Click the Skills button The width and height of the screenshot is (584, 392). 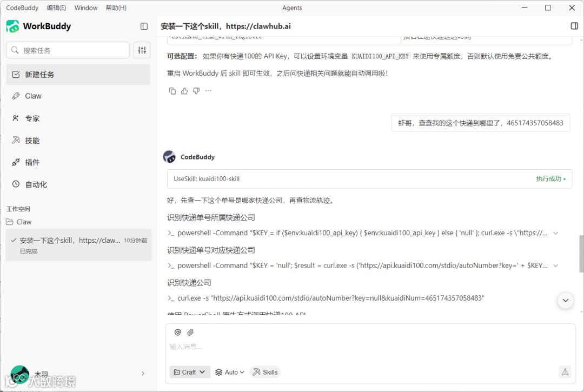click(265, 372)
